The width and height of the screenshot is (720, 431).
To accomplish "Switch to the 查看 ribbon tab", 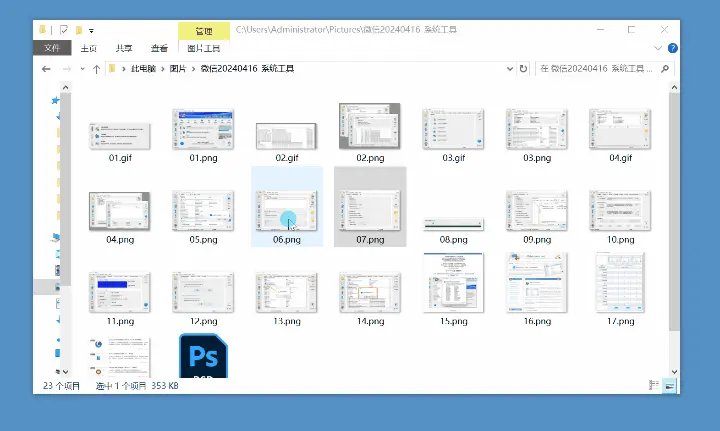I will (x=159, y=48).
